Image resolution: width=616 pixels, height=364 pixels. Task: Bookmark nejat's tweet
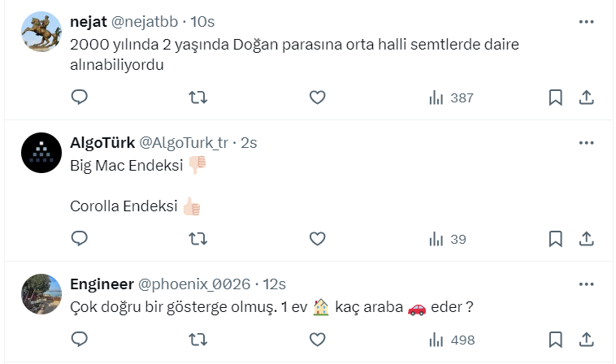[555, 97]
